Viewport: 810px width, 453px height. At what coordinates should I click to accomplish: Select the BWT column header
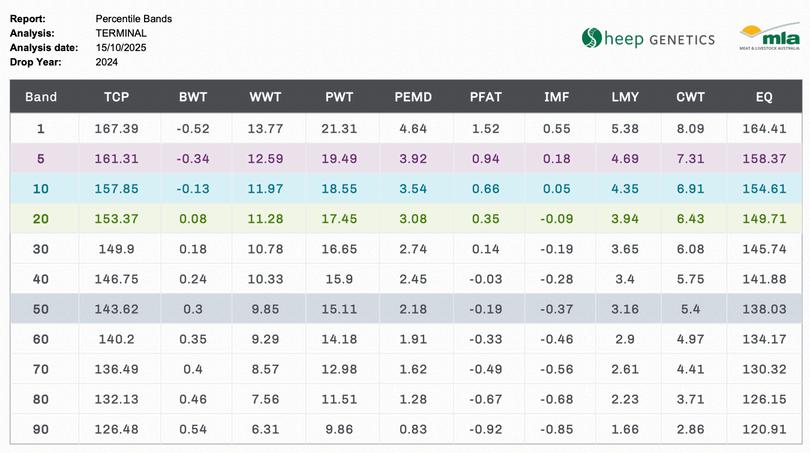[x=193, y=97]
